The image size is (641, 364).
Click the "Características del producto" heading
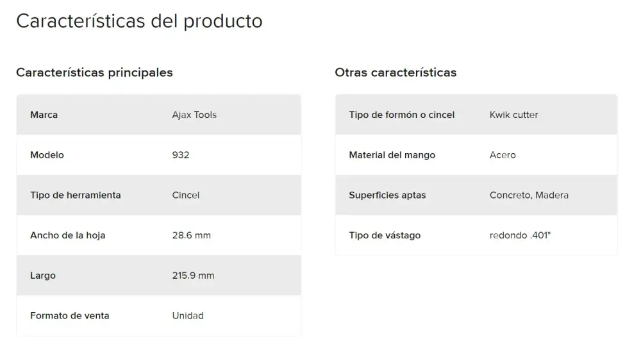139,21
